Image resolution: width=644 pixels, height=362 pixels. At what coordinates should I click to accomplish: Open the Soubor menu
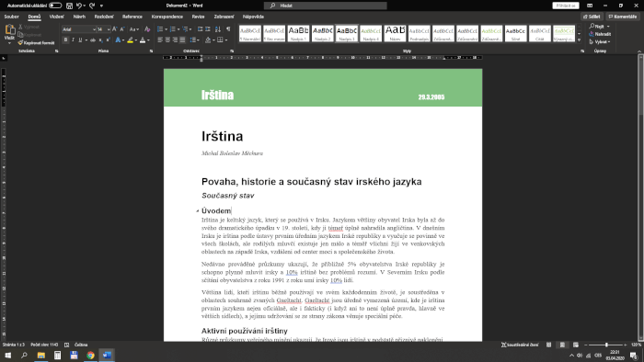[11, 17]
